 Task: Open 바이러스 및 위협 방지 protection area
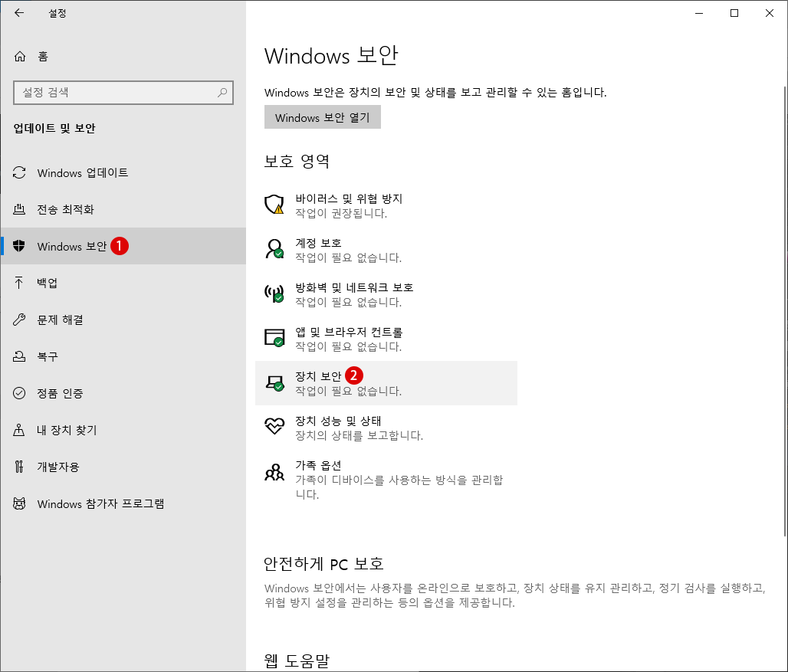coord(386,205)
